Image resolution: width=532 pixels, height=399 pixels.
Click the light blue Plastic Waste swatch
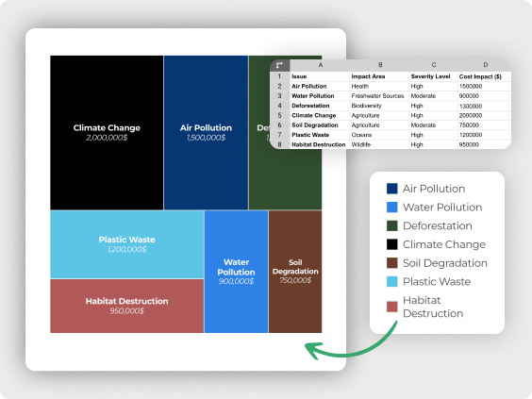[x=391, y=282]
